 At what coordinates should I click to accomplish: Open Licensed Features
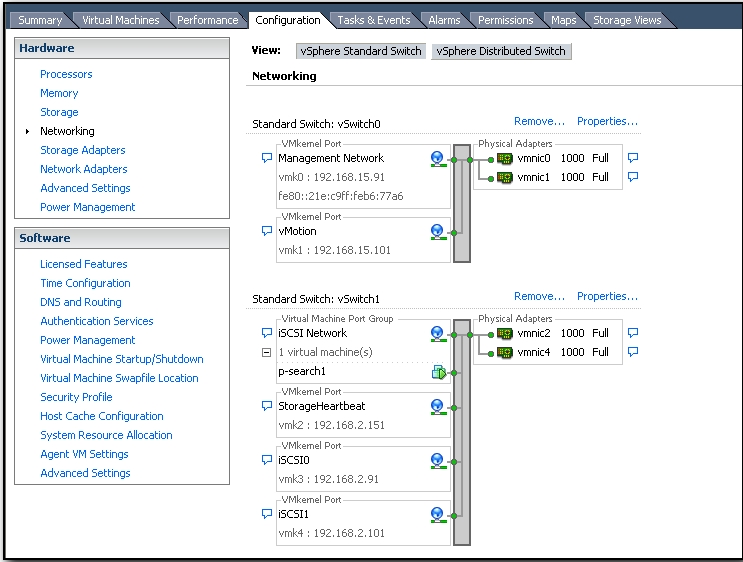click(84, 264)
